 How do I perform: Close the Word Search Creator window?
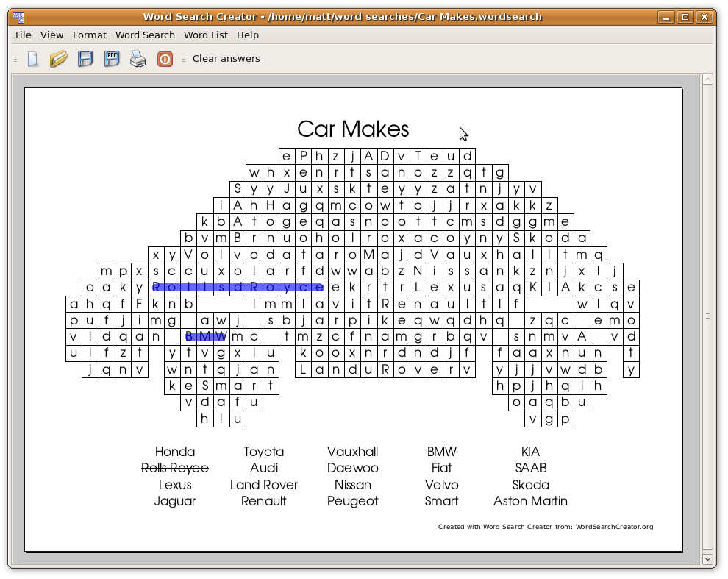(x=704, y=17)
